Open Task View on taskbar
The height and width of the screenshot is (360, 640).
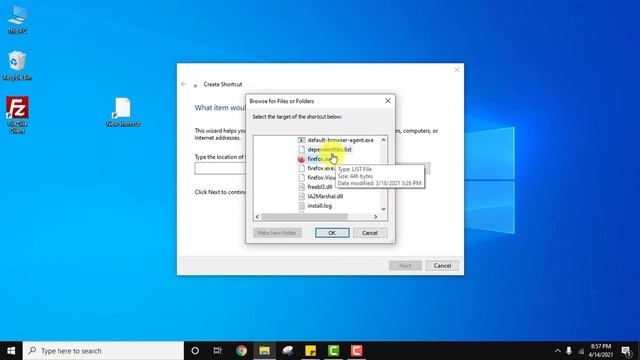(218, 351)
